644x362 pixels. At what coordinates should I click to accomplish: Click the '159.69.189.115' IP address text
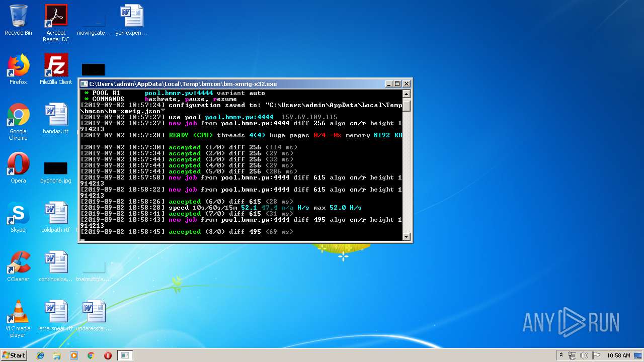[309, 117]
